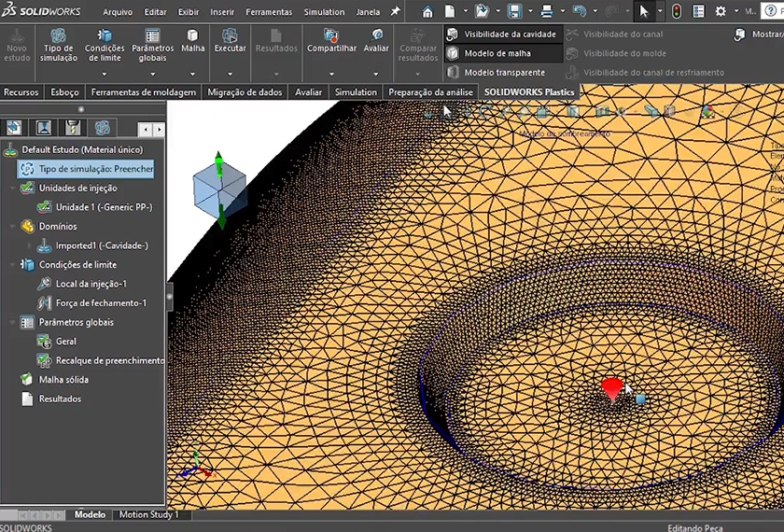This screenshot has width=784, height=532.
Task: Click the New document icon
Action: coord(450,11)
